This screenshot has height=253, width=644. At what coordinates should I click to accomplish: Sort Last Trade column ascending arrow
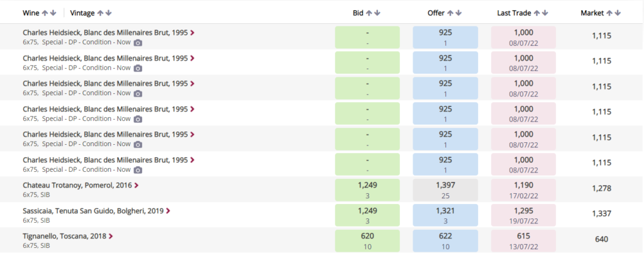click(x=537, y=13)
